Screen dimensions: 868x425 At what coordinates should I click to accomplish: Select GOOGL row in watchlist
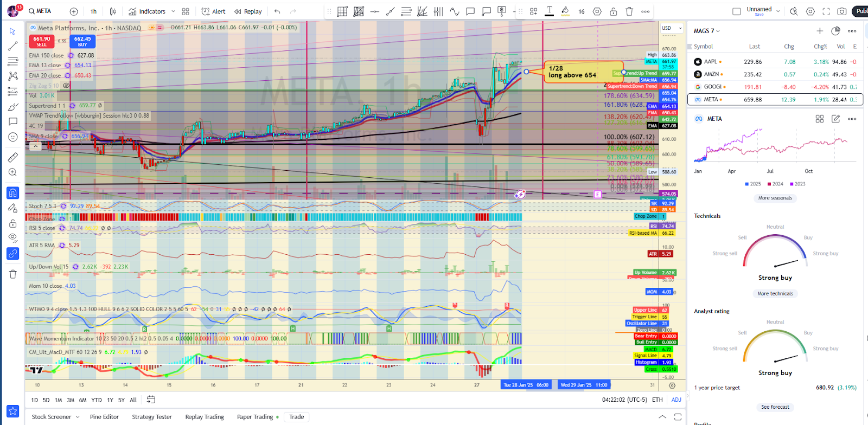[x=775, y=87]
